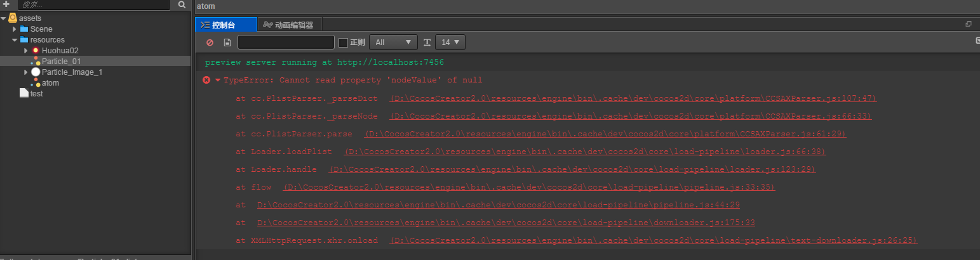The height and width of the screenshot is (260, 980).
Task: Click the Particle_Image_1 thumbnail icon
Action: tap(36, 72)
